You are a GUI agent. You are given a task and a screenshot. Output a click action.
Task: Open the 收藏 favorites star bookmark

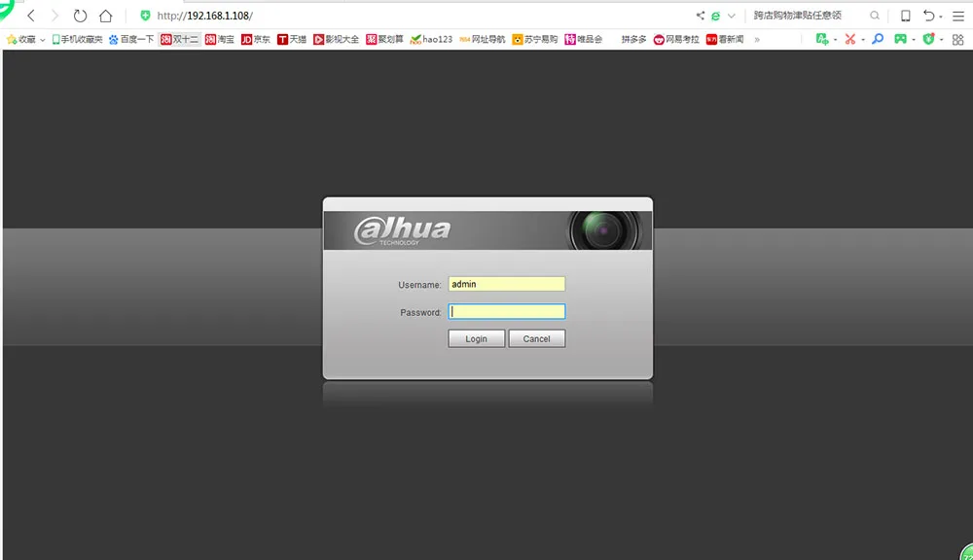click(x=21, y=39)
